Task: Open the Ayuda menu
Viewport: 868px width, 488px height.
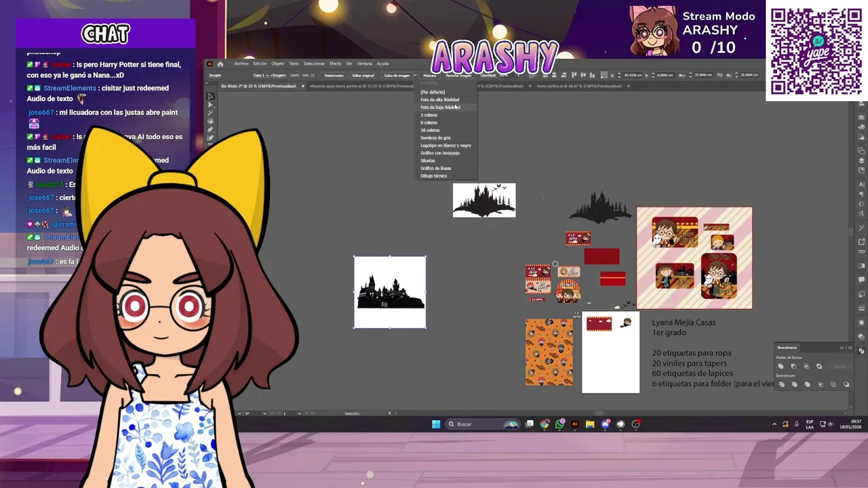Action: pos(382,64)
